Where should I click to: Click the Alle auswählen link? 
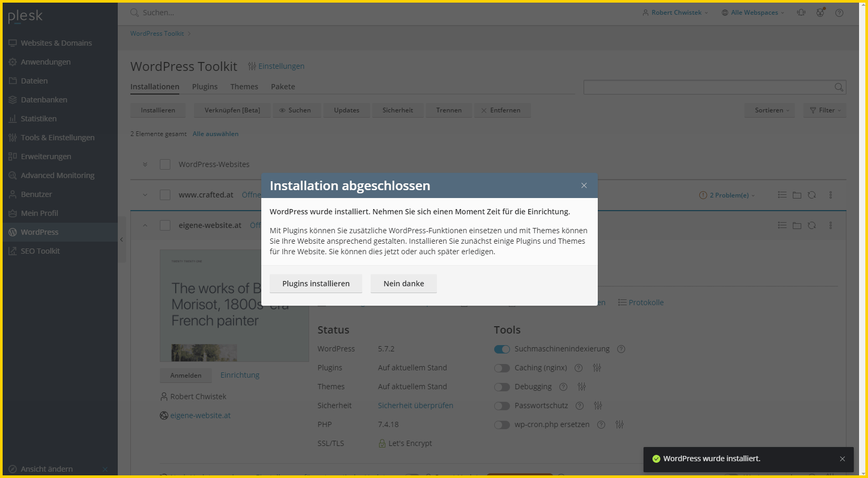[216, 134]
